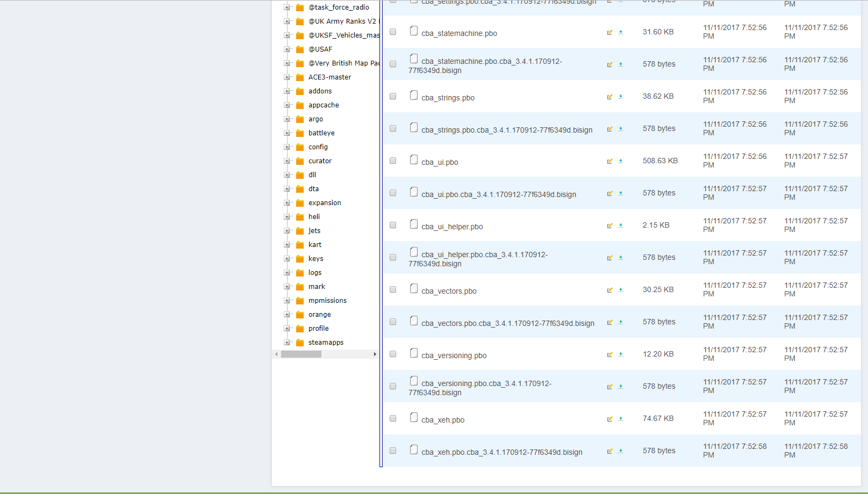The height and width of the screenshot is (494, 868).
Task: Select the mpmissions folder in the tree
Action: click(327, 300)
